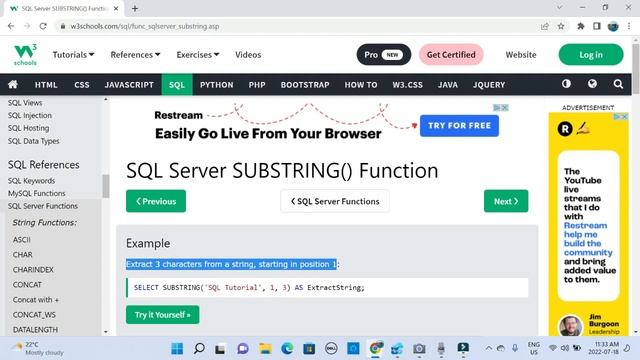The image size is (640, 360).
Task: Select PHP in the navbar
Action: 257,84
